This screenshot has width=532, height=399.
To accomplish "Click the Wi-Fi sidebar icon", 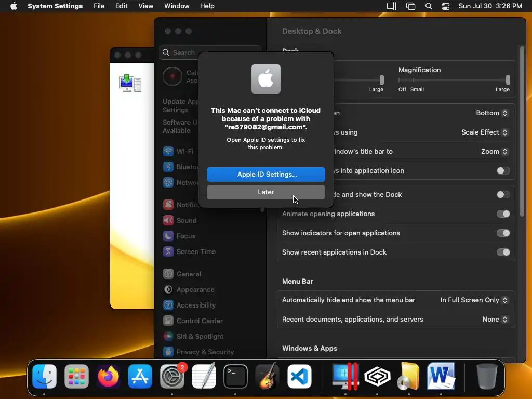I will [168, 151].
